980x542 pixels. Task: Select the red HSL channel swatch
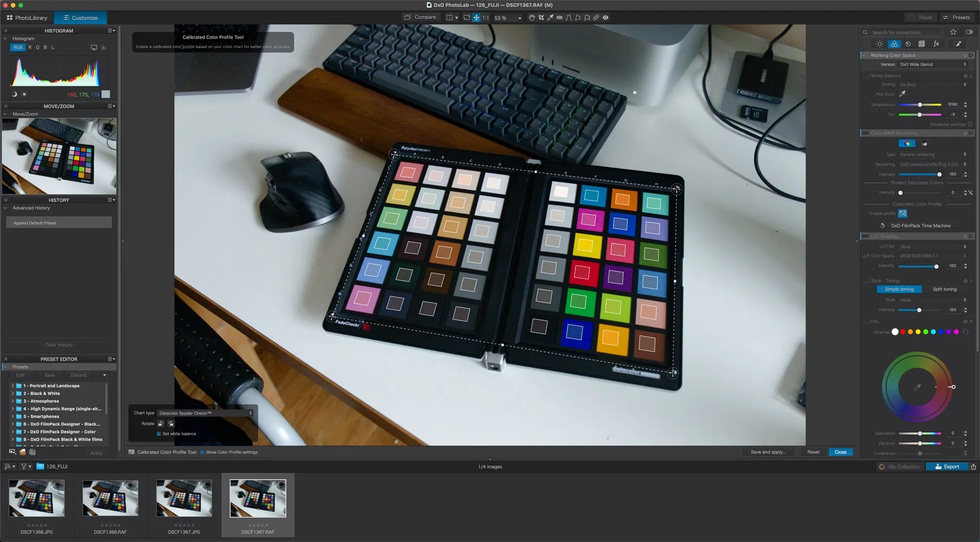[x=903, y=332]
